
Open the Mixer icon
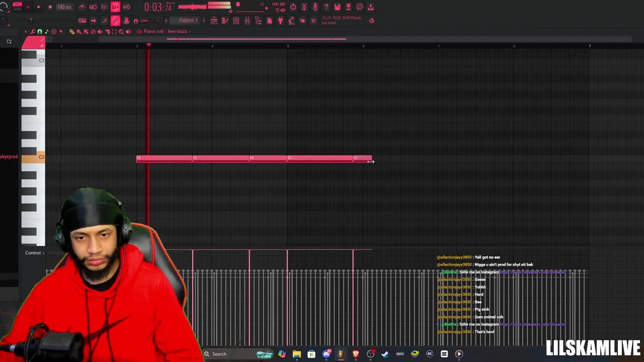point(247,21)
